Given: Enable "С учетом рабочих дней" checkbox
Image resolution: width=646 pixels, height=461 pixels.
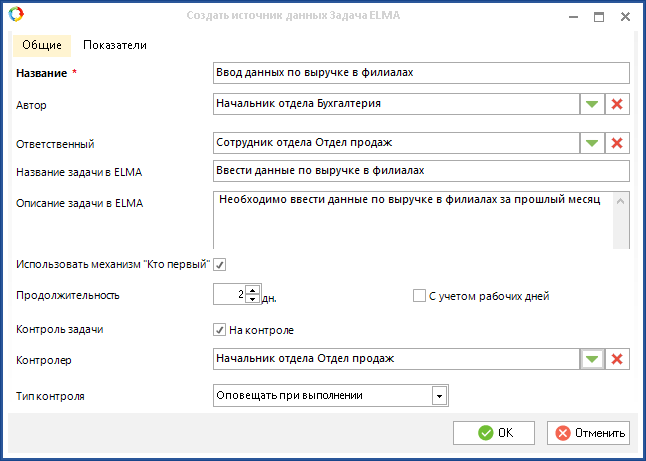Looking at the screenshot, I should pyautogui.click(x=420, y=296).
